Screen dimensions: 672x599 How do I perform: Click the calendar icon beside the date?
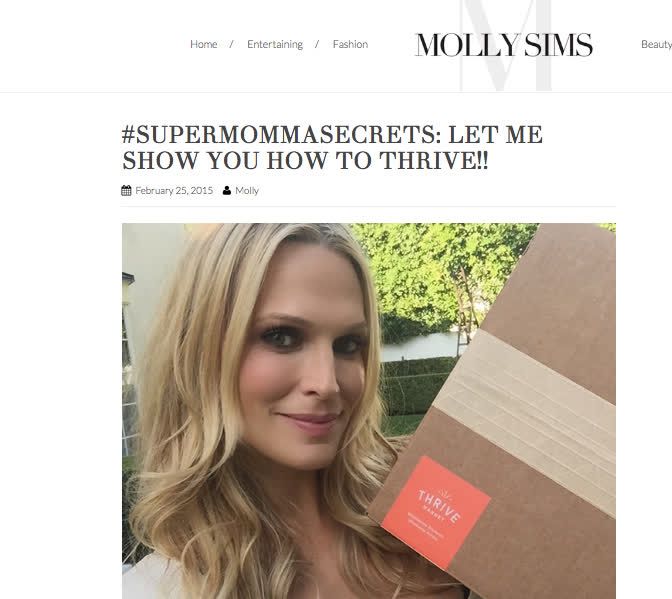pos(126,190)
